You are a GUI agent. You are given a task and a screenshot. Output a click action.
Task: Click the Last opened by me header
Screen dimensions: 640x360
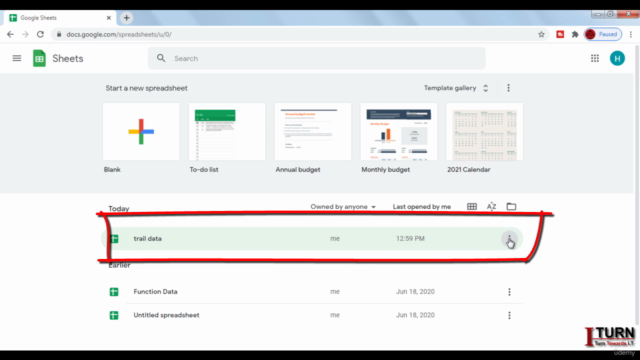click(422, 207)
